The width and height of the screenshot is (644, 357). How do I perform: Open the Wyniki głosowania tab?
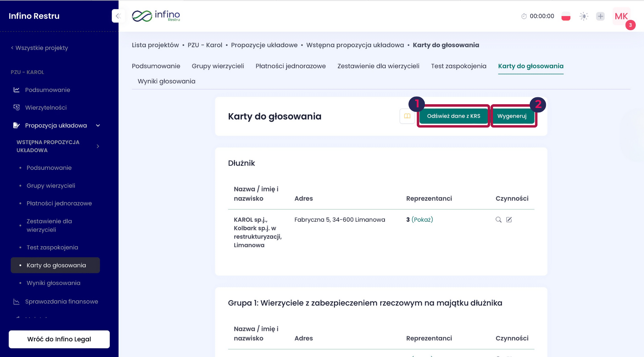click(x=166, y=81)
